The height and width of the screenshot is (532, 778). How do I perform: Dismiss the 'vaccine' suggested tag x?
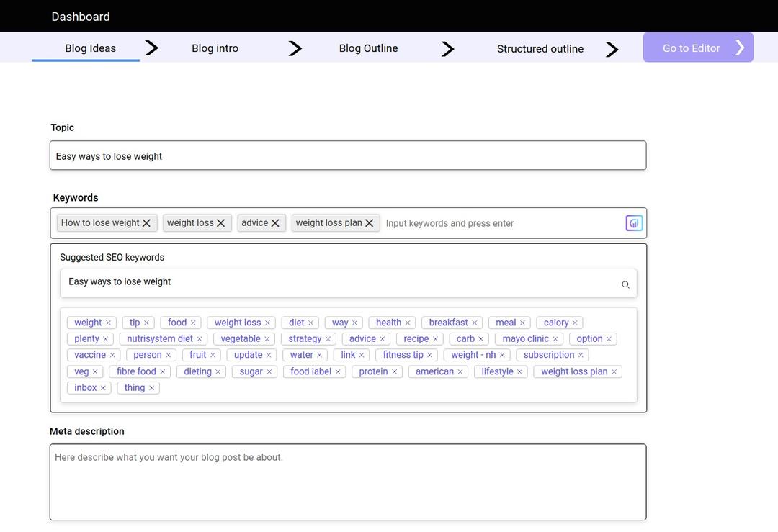click(112, 356)
